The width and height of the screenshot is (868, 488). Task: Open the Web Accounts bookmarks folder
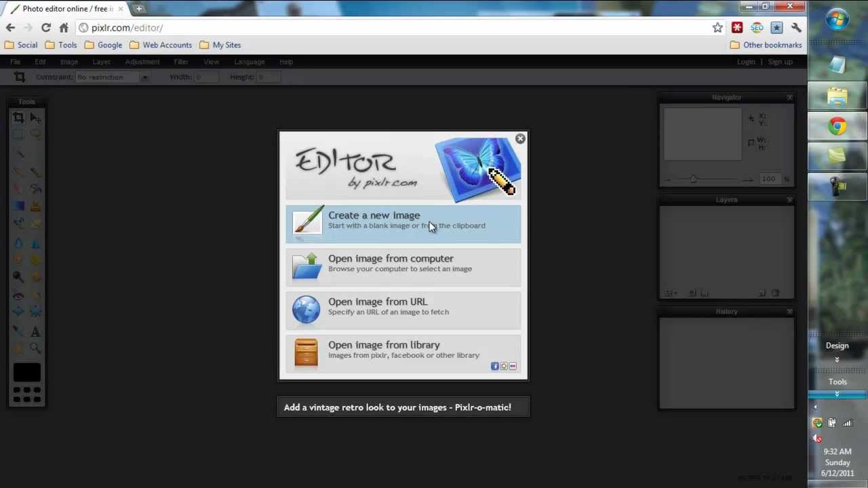coord(161,45)
